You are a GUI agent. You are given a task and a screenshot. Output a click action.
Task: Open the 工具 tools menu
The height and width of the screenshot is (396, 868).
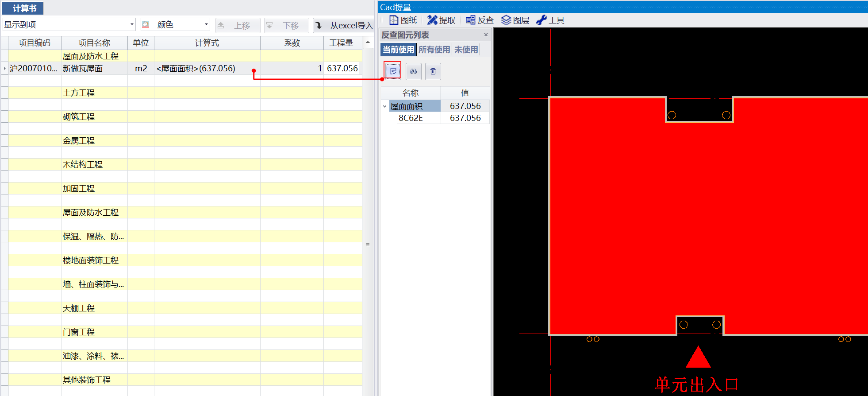point(550,20)
